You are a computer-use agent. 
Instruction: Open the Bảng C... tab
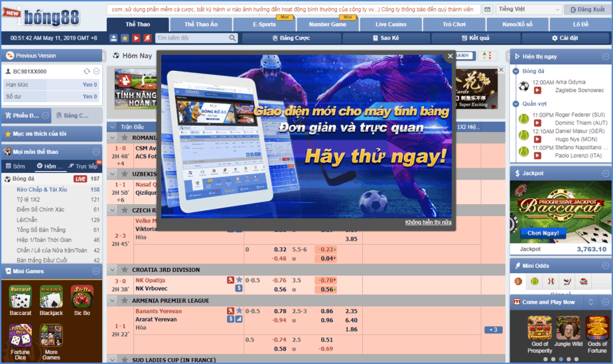77,115
